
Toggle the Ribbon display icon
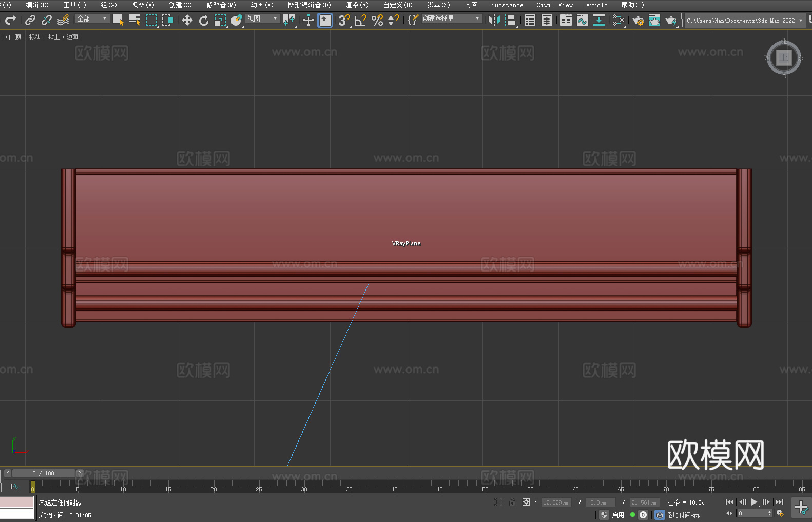point(566,20)
